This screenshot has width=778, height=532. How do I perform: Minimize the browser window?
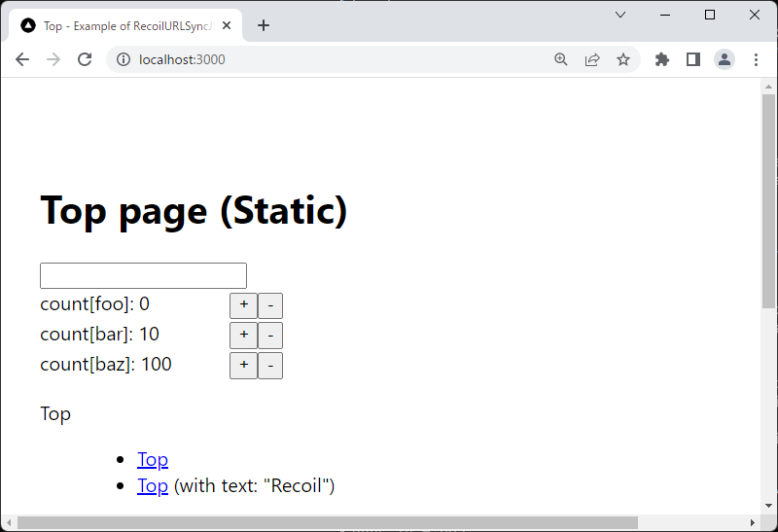tap(665, 15)
